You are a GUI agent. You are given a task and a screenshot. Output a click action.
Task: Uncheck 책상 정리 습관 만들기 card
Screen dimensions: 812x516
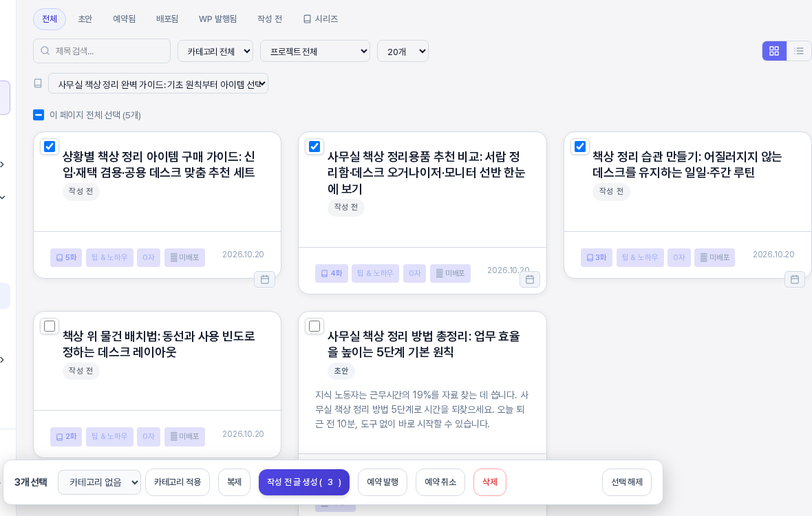tap(580, 147)
